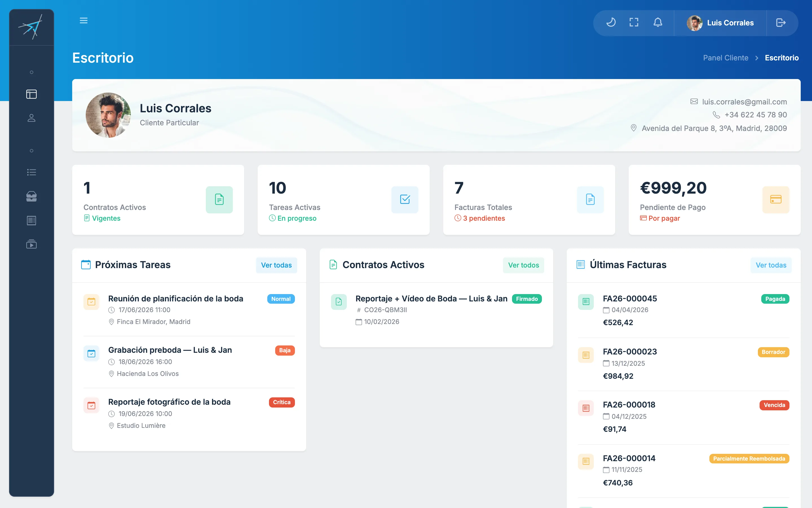The image size is (812, 508).
Task: Click Hacienda Los Olivos location
Action: click(x=148, y=374)
